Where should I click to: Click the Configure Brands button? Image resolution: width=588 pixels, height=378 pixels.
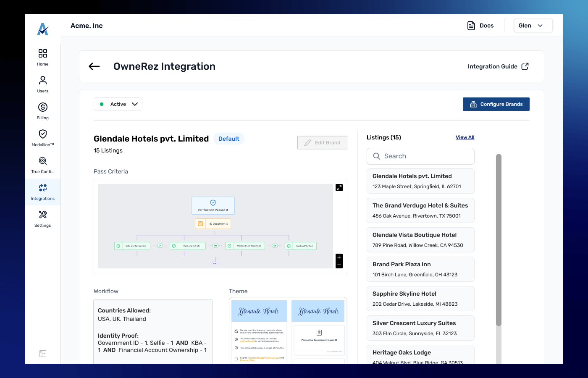(x=496, y=104)
